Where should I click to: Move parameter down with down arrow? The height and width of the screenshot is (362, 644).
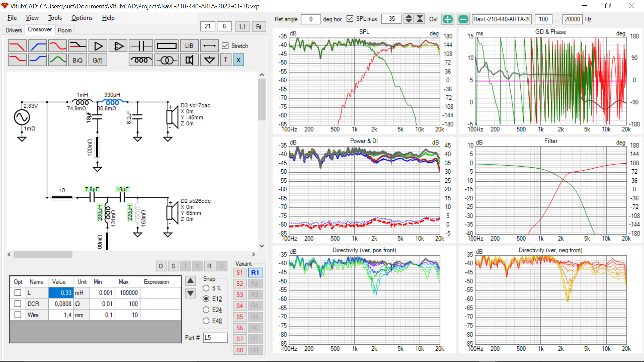pos(191,294)
